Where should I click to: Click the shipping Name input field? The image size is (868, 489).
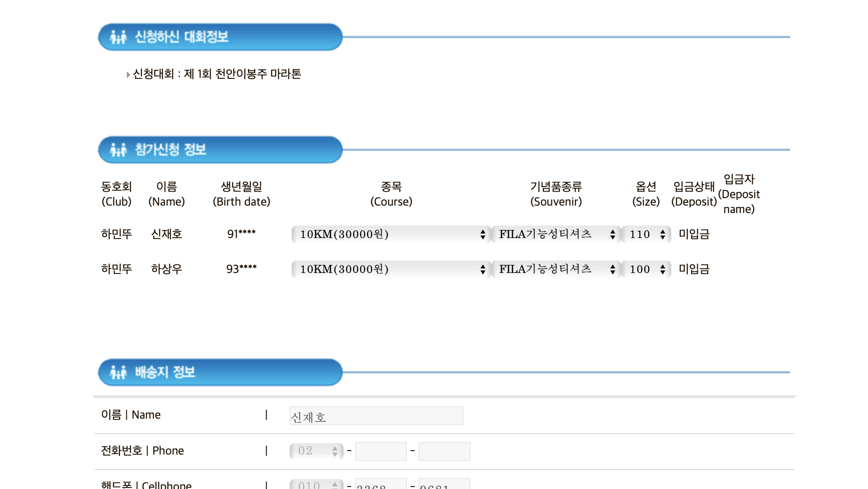tap(376, 416)
